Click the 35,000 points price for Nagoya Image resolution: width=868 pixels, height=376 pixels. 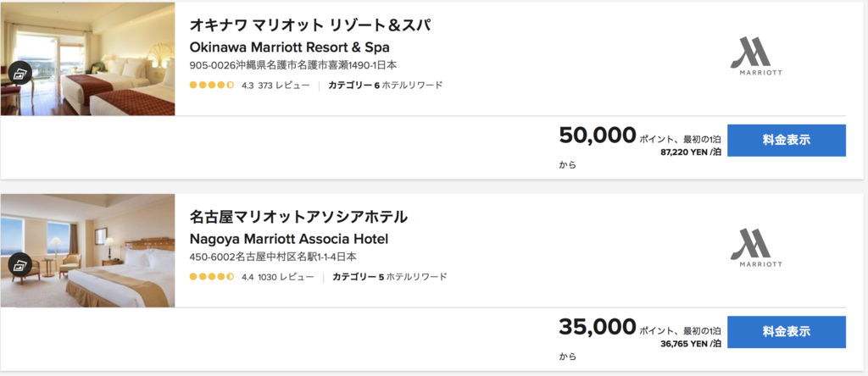pyautogui.click(x=598, y=327)
